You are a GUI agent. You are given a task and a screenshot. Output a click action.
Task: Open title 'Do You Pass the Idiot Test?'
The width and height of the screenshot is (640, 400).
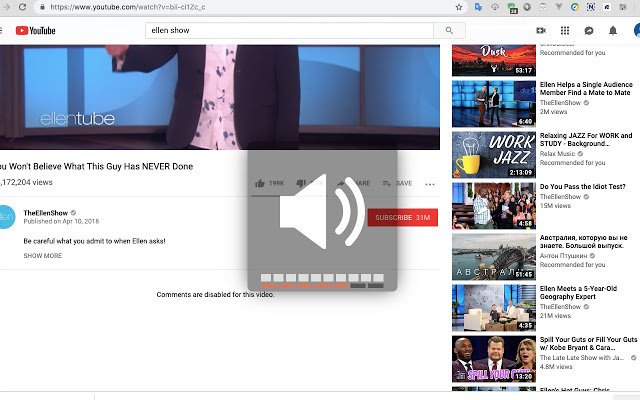(x=582, y=187)
